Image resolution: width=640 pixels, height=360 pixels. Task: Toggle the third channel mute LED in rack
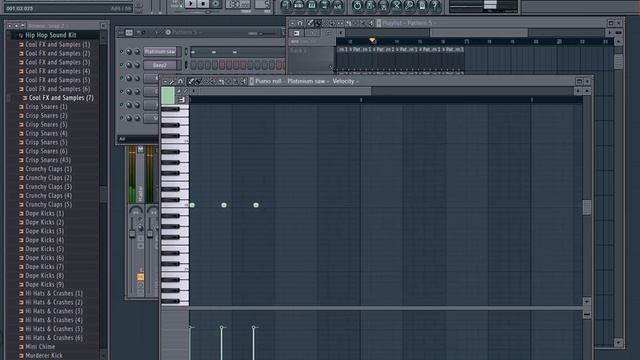tap(121, 78)
